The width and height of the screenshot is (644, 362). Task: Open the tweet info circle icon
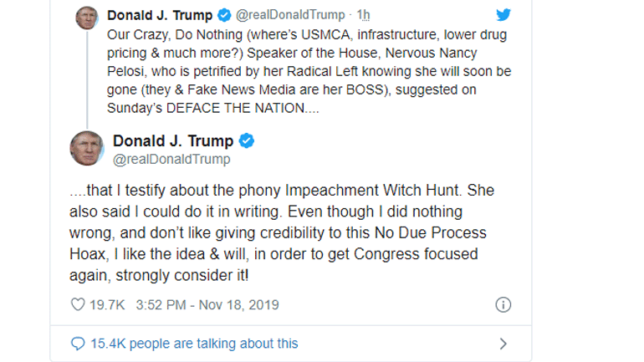tap(503, 305)
